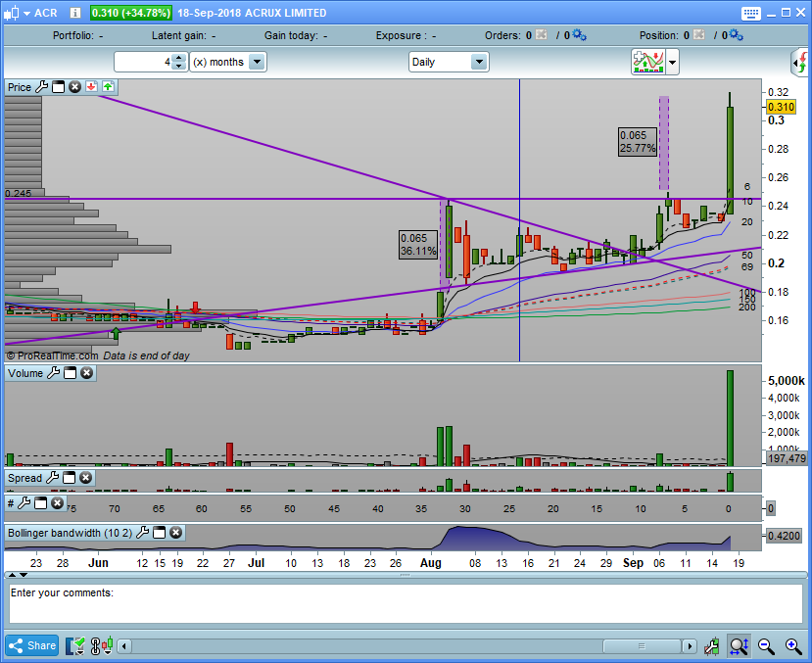
Task: Open the chart properties wrench-candle icon
Action: pos(711,646)
